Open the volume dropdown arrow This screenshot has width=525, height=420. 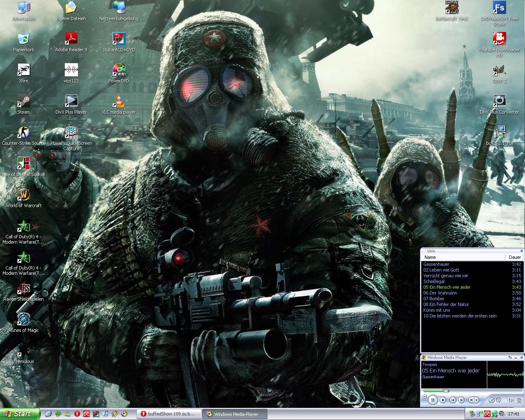[x=477, y=400]
